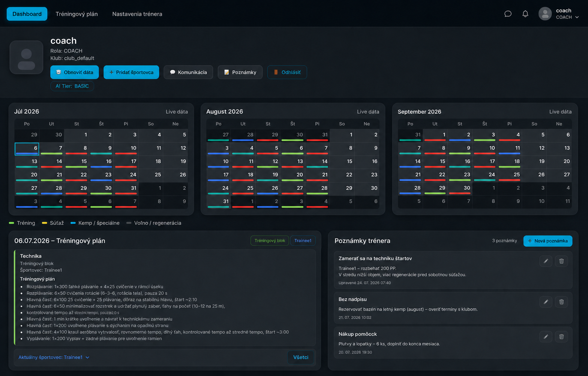Select July 28 in the Júl 2026 calendar
The height and width of the screenshot is (376, 588).
point(51,189)
